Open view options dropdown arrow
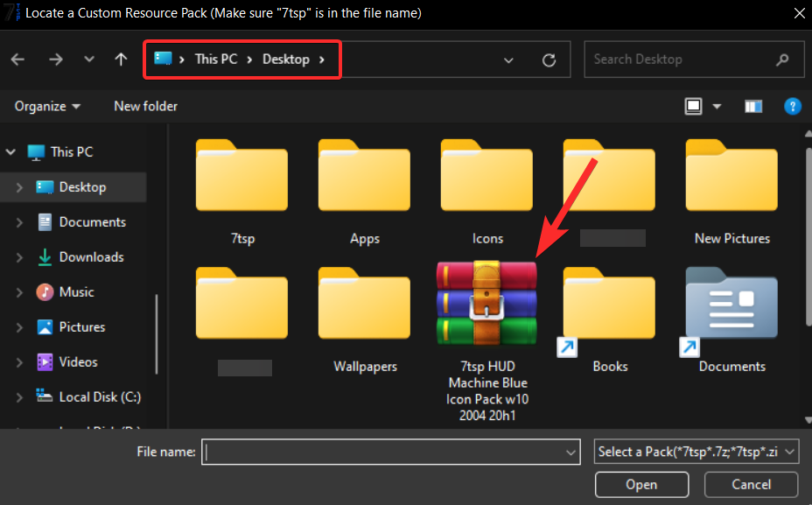Image resolution: width=812 pixels, height=505 pixels. click(x=717, y=107)
